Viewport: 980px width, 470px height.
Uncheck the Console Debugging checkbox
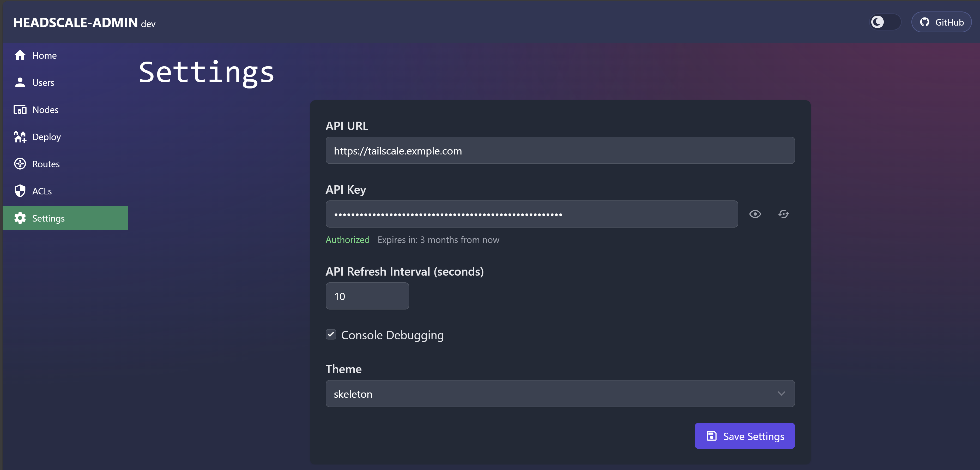(x=331, y=335)
